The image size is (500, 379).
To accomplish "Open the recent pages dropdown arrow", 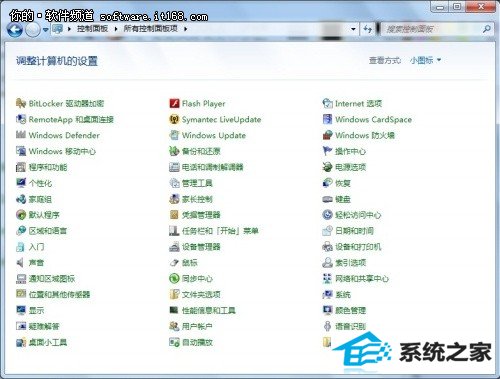I will 46,30.
